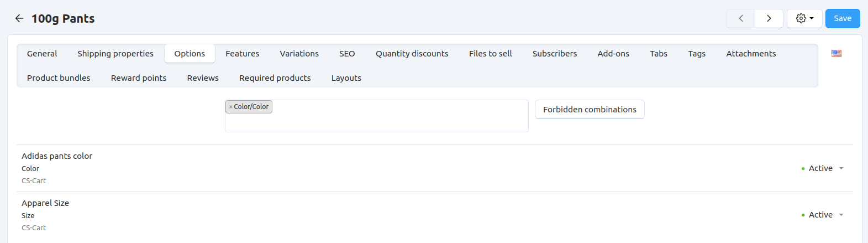
Task: Go to the SEO tab
Action: pos(347,54)
